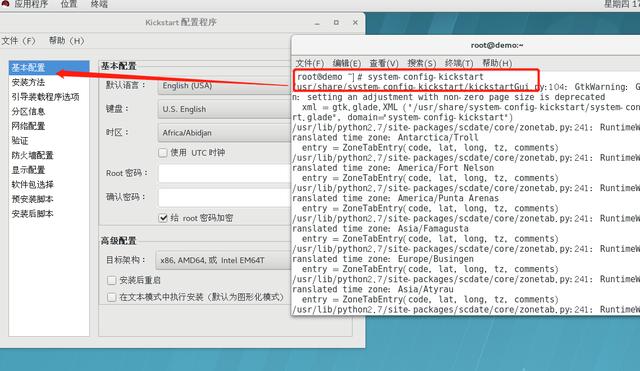Click 'Europe/Busingen' text in terminal
This screenshot has height=371, width=640.
436,259
